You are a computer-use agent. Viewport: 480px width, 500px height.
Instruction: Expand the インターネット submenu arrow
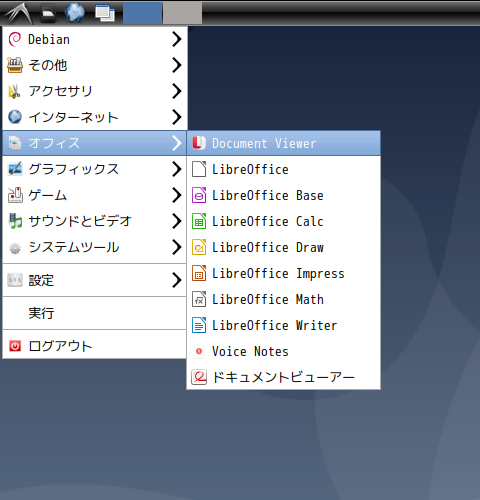[x=177, y=117]
